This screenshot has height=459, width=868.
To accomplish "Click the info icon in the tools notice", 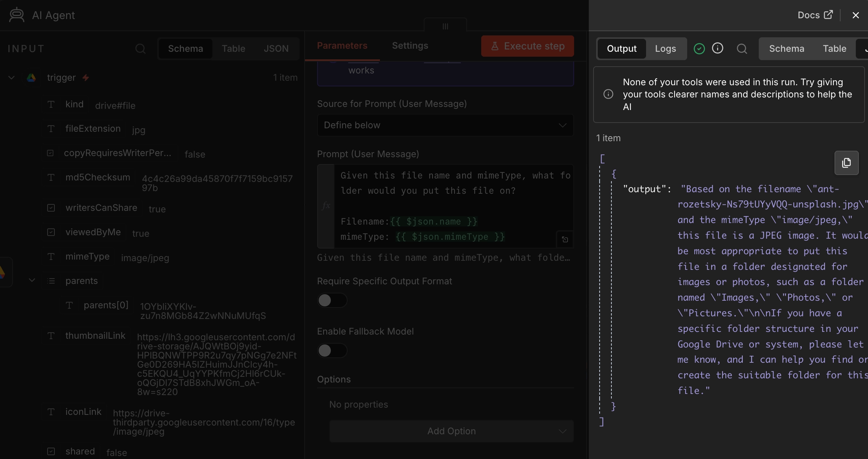I will click(x=608, y=94).
